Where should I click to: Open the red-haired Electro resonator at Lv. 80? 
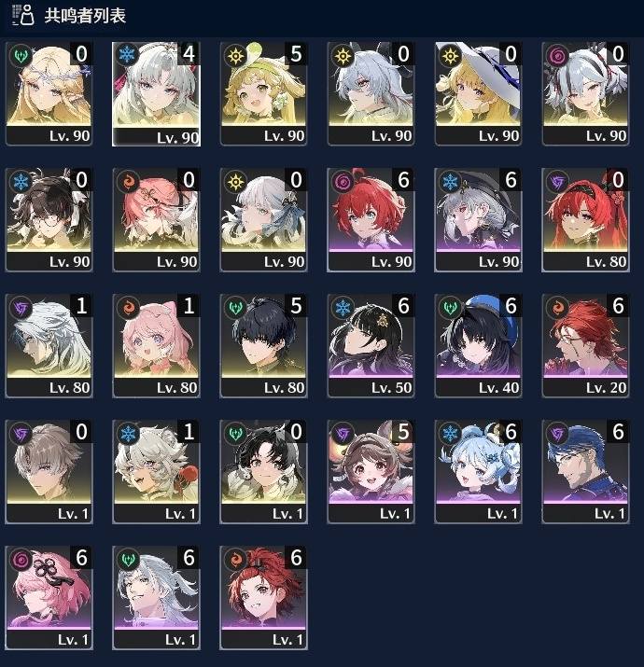585,219
